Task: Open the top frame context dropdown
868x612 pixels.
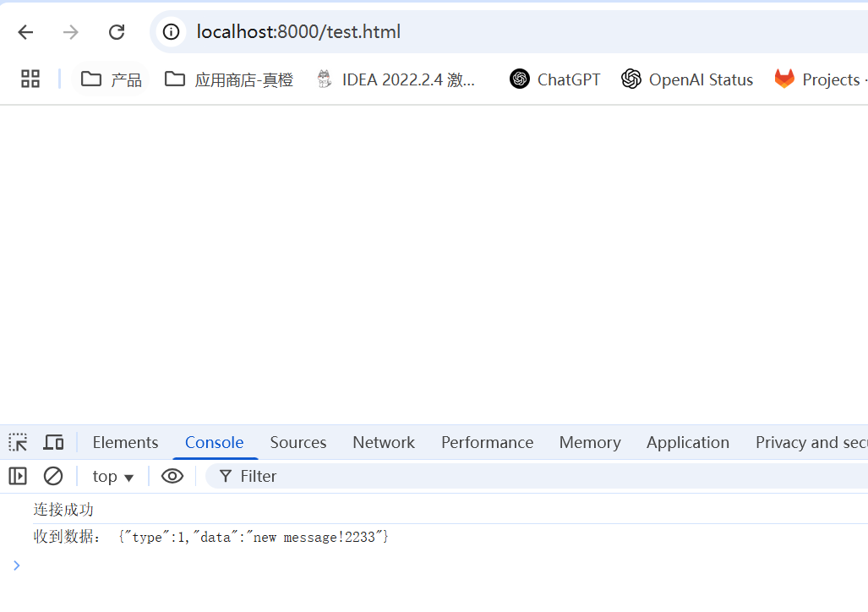Action: [112, 476]
